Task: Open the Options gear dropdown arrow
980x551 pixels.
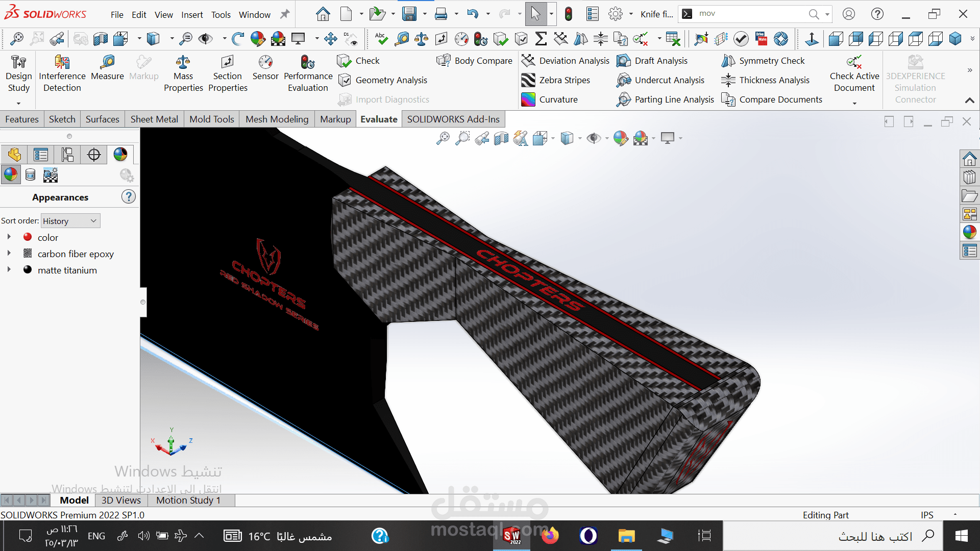Action: (631, 14)
